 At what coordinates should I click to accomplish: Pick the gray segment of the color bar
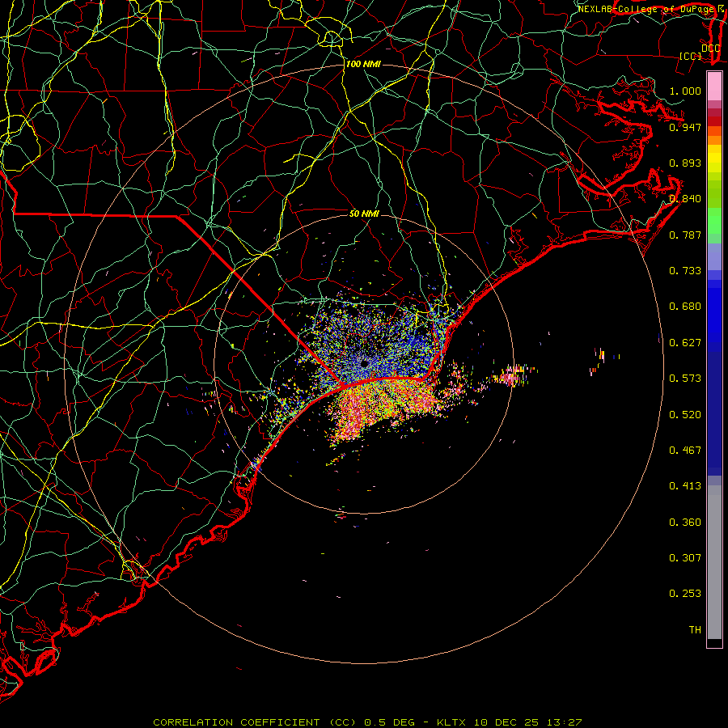pyautogui.click(x=714, y=562)
